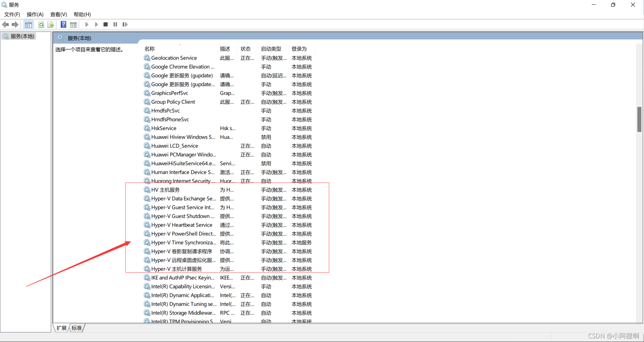Image resolution: width=644 pixels, height=342 pixels.
Task: Select Huawei PCManager Windows service row
Action: coord(228,155)
